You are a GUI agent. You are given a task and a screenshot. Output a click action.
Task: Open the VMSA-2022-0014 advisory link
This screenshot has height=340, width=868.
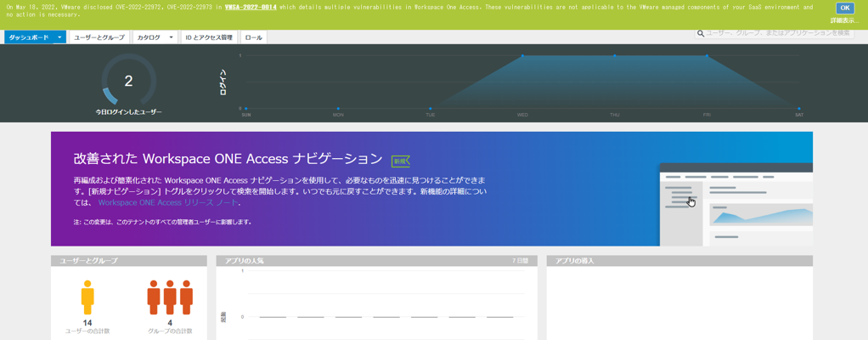[251, 7]
